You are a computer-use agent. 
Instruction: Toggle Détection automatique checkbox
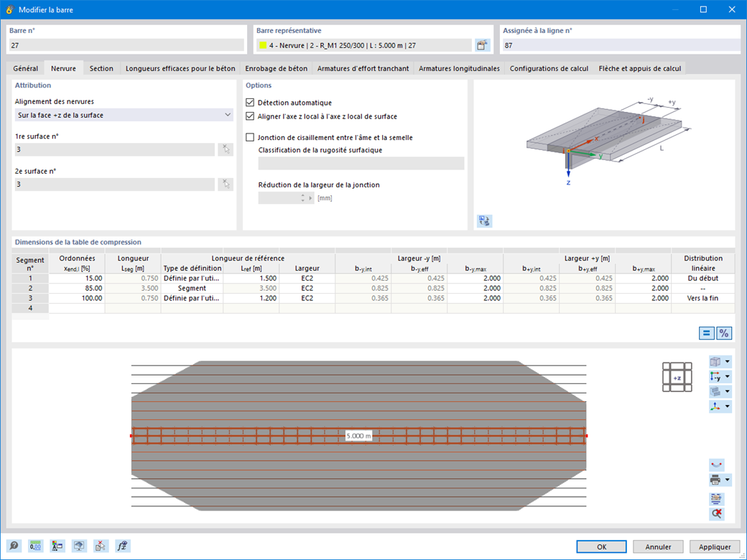point(250,103)
